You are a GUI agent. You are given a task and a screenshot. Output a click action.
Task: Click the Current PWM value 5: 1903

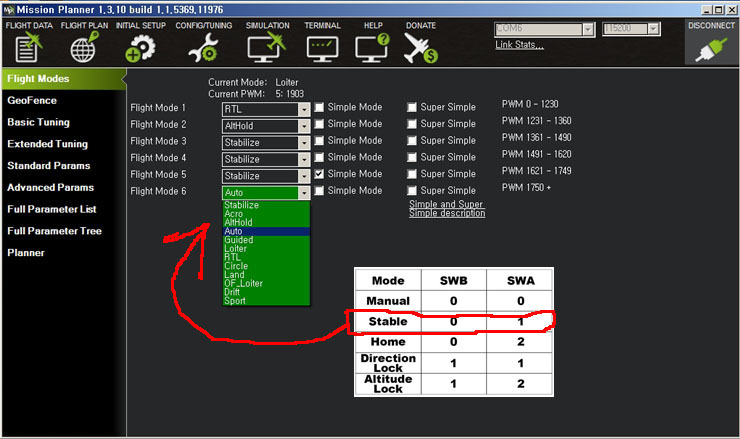point(290,93)
